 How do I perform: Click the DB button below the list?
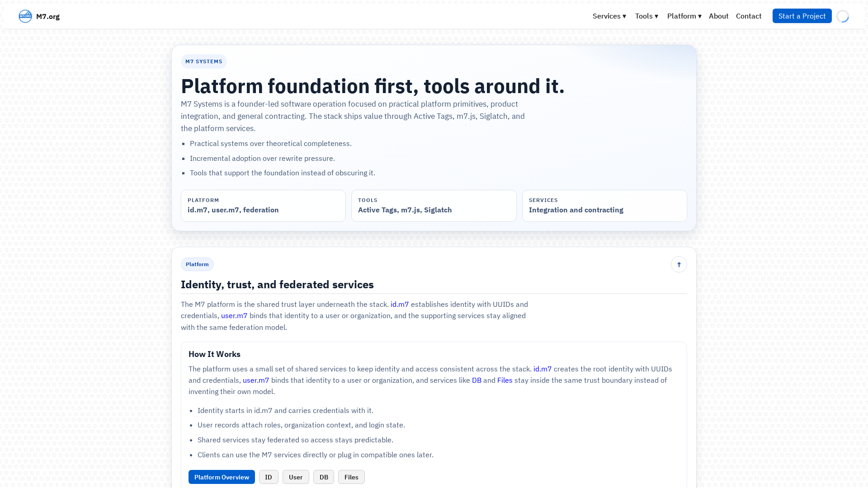324,477
